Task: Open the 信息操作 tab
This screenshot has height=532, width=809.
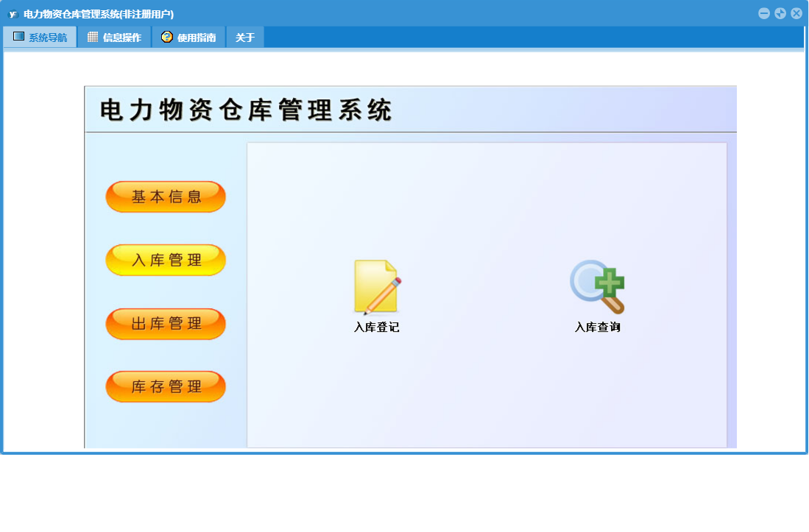Action: tap(115, 37)
